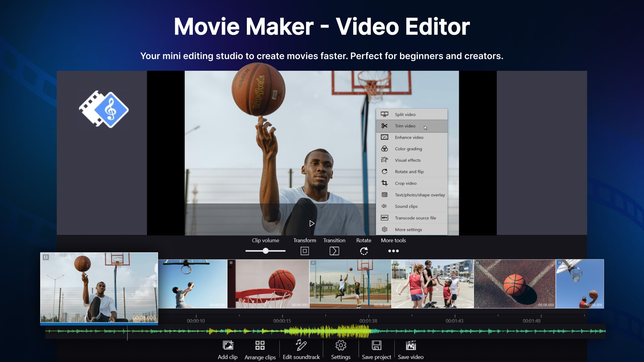Screen dimensions: 644x362
Task: Open the Transform square icon
Action: [x=305, y=251]
